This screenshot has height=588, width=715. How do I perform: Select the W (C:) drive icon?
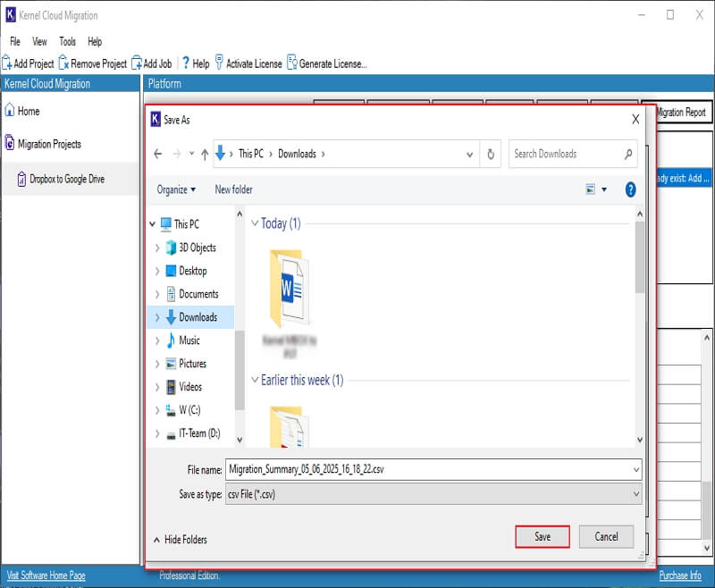[171, 410]
